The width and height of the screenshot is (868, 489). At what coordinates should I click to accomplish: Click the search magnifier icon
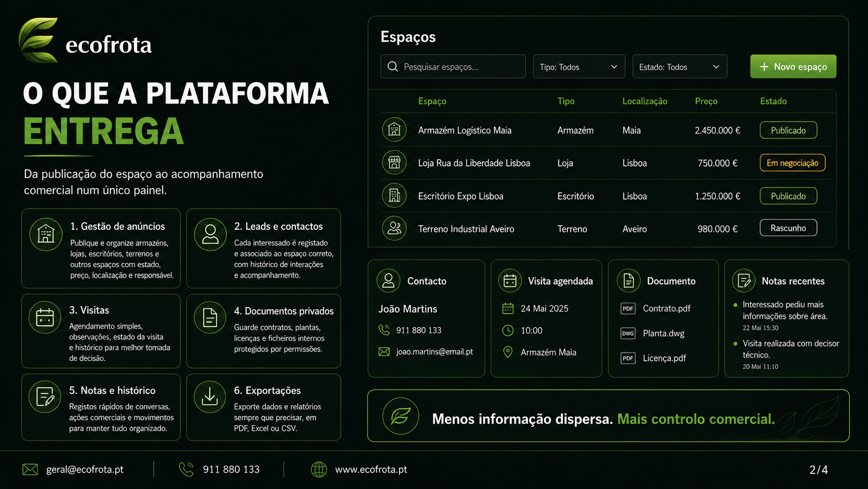[x=393, y=67]
